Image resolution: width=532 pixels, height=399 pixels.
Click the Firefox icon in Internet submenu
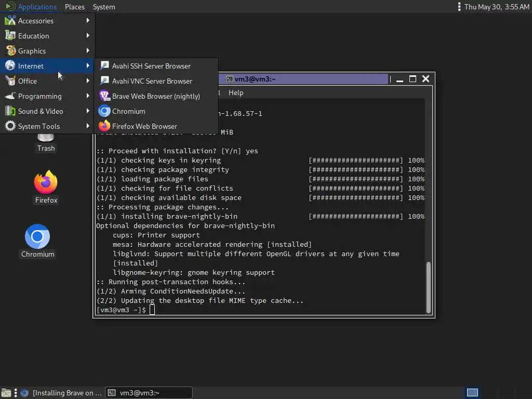pyautogui.click(x=104, y=126)
